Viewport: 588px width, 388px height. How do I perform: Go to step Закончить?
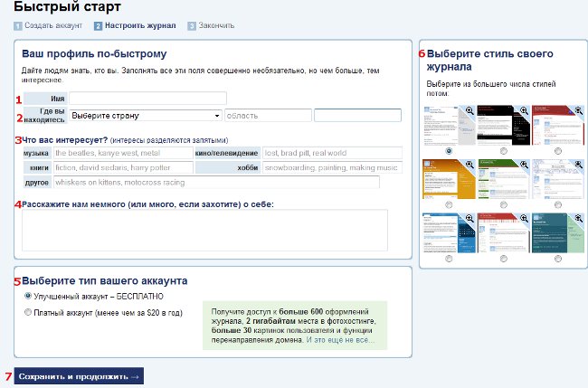216,25
